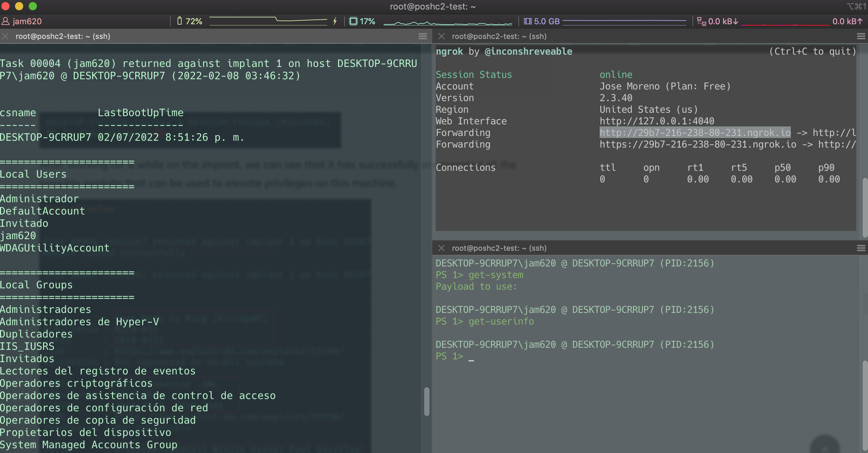The width and height of the screenshot is (868, 453).
Task: Click 'Duplicadores' group entry
Action: point(36,334)
